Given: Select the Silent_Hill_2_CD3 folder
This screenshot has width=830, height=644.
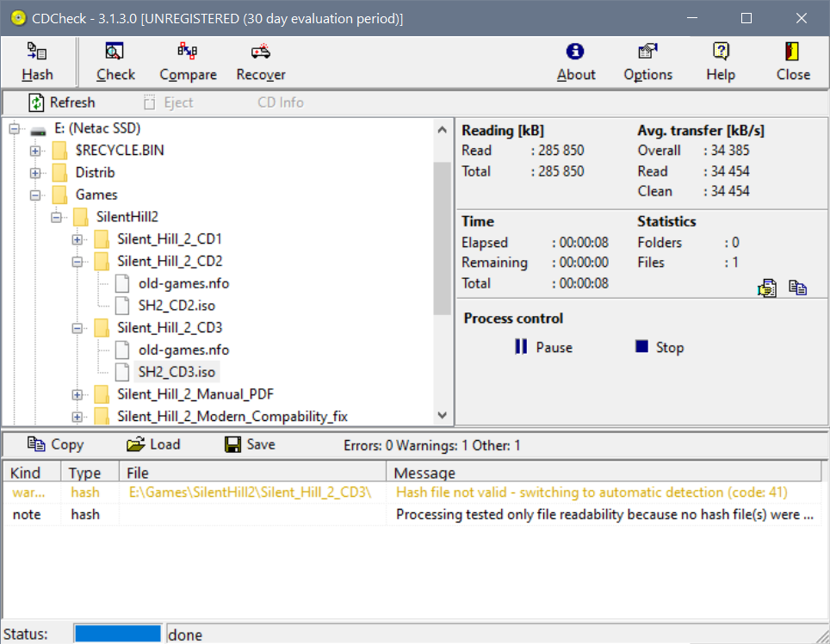Looking at the screenshot, I should pos(170,328).
